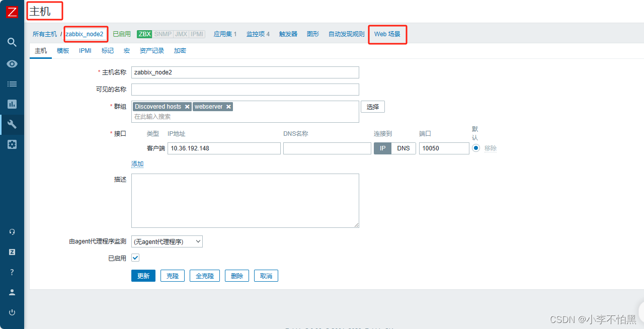Open the sidebar search magnifier icon
Screen dimensions: 644x329
[12, 42]
